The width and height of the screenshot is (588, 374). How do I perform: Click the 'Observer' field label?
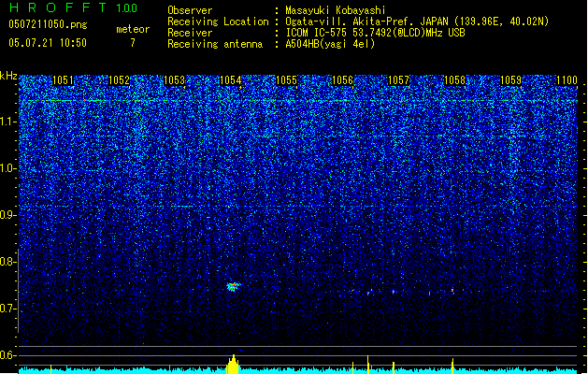(x=190, y=10)
